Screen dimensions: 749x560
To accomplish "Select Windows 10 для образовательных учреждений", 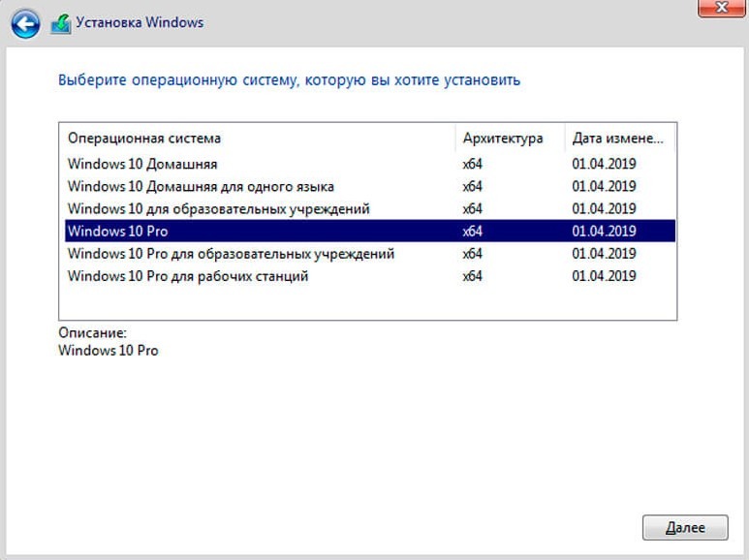I will 370,209.
